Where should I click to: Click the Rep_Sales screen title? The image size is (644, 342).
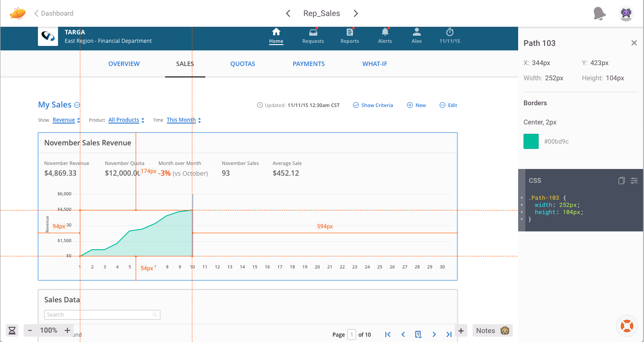click(322, 13)
